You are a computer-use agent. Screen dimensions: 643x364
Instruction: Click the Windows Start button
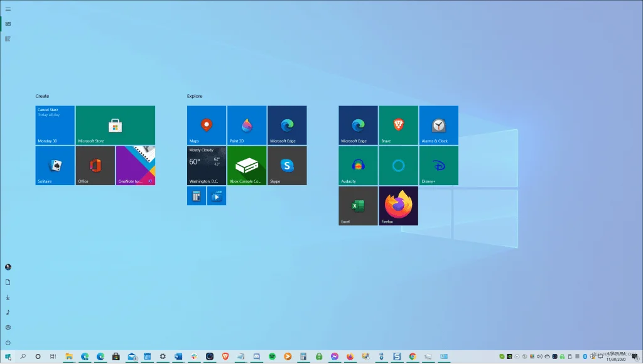8,356
